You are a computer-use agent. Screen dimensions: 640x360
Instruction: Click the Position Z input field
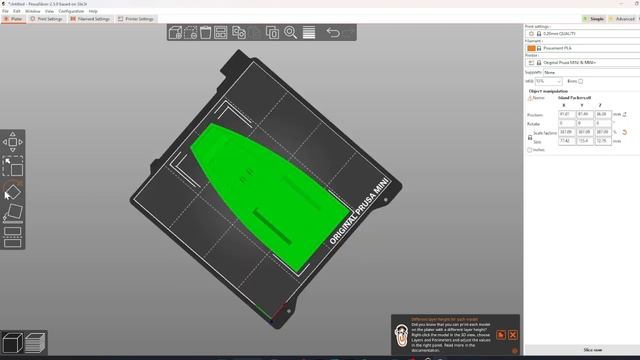(x=603, y=114)
